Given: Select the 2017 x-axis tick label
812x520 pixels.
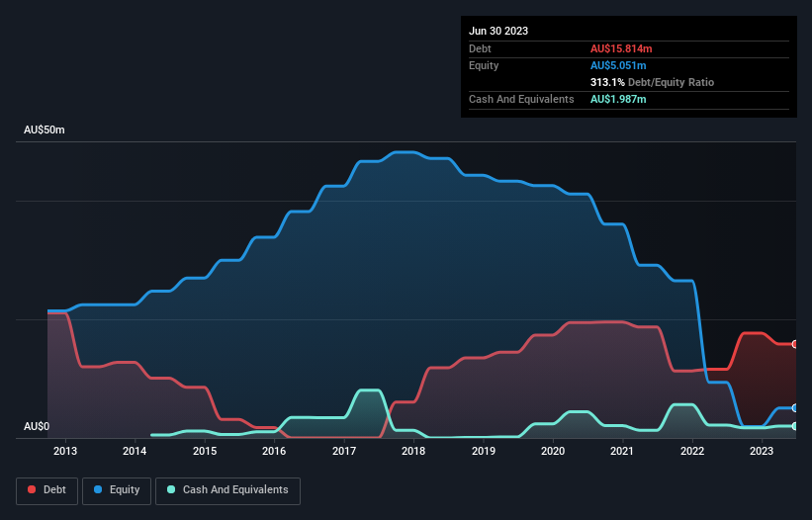Looking at the screenshot, I should tap(344, 452).
